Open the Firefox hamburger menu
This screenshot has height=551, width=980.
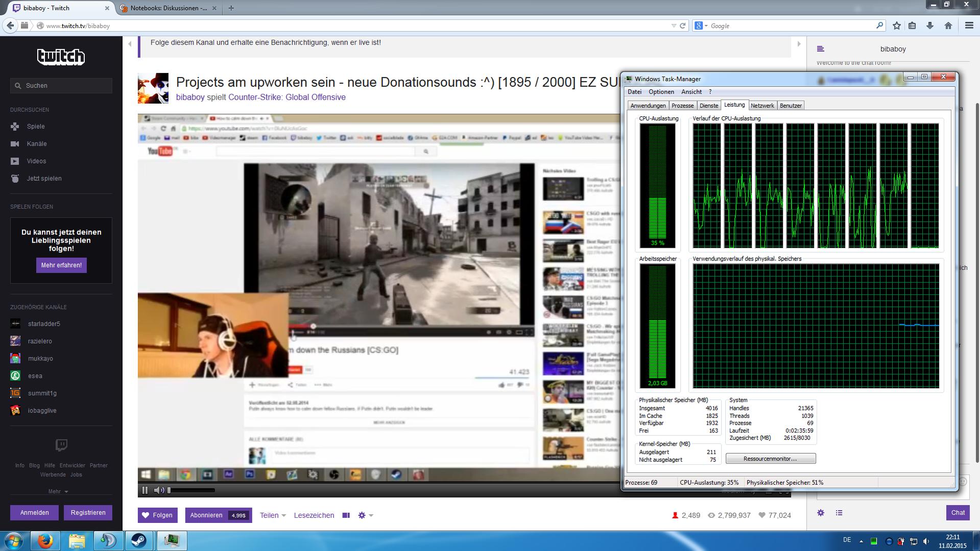pyautogui.click(x=969, y=26)
